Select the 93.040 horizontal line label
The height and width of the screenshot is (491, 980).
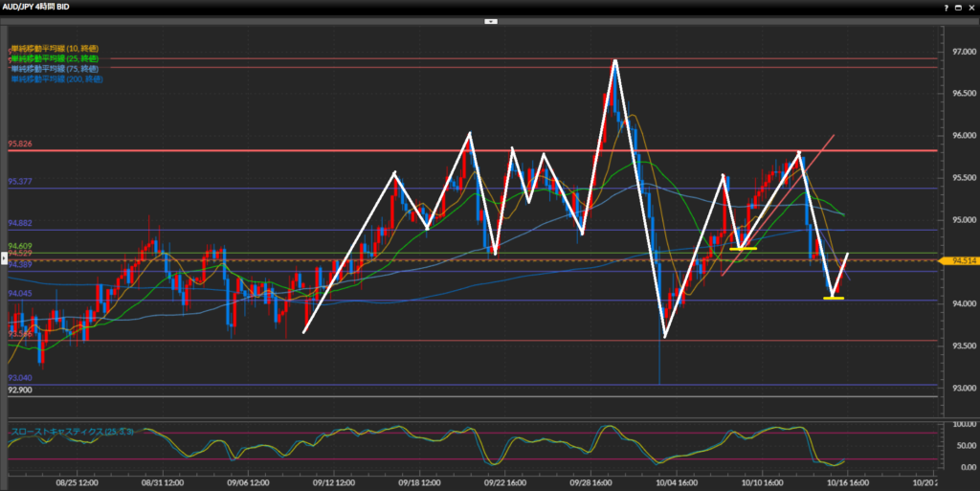(20, 378)
